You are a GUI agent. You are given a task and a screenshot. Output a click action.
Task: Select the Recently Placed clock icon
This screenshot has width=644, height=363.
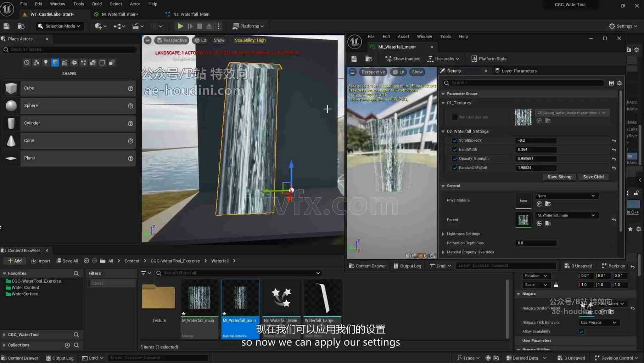27,63
